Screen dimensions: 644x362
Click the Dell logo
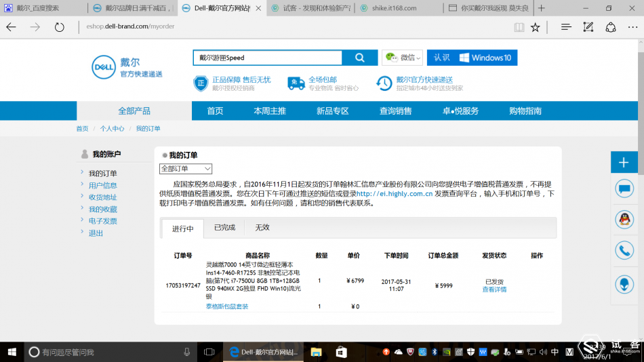(104, 67)
